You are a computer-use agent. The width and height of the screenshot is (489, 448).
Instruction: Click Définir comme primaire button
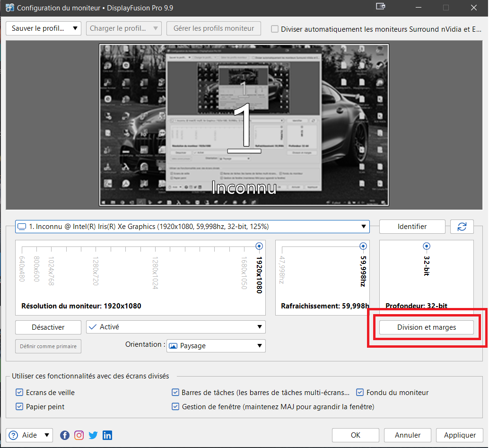tap(48, 346)
